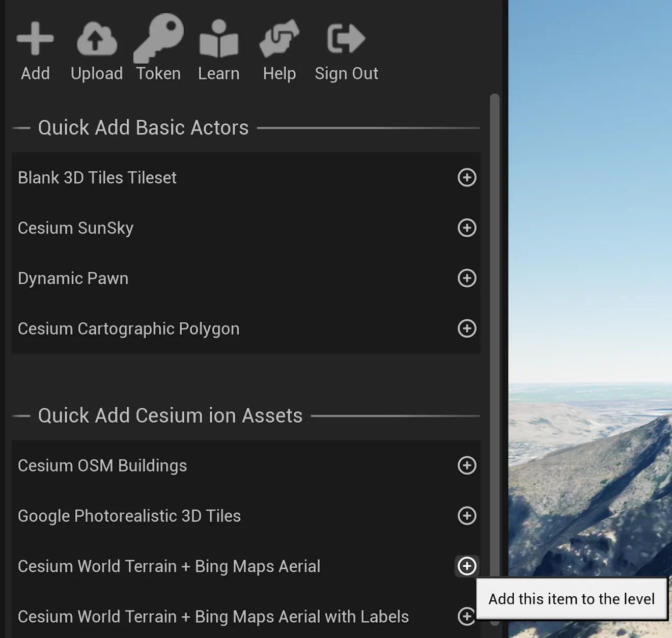The height and width of the screenshot is (638, 672).
Task: Select the Dynamic Pawn row text
Action: click(x=73, y=279)
